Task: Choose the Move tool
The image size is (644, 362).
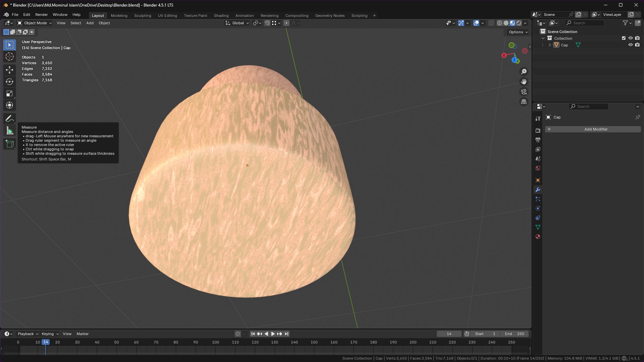Action: pos(9,70)
